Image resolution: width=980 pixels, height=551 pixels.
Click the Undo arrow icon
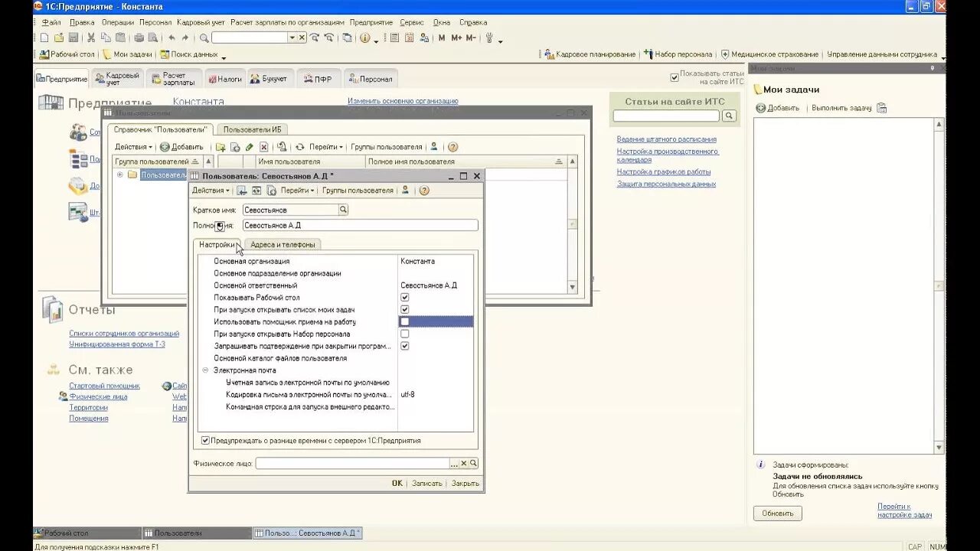pyautogui.click(x=171, y=37)
